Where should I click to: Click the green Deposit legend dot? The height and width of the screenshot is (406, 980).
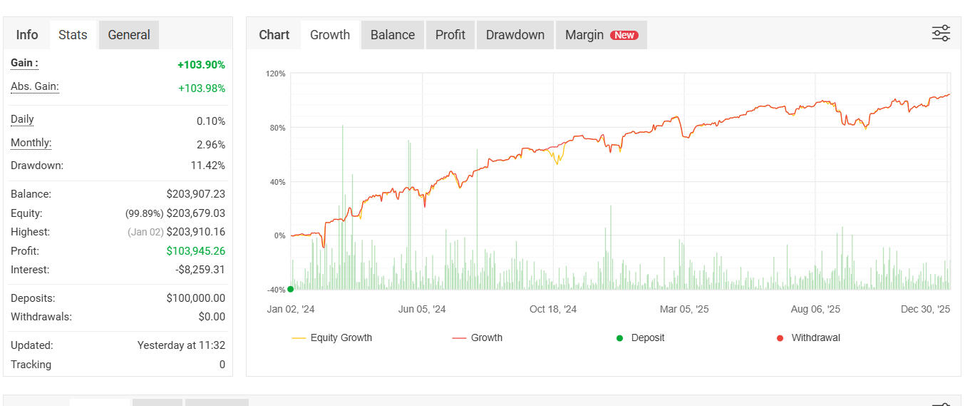(620, 338)
